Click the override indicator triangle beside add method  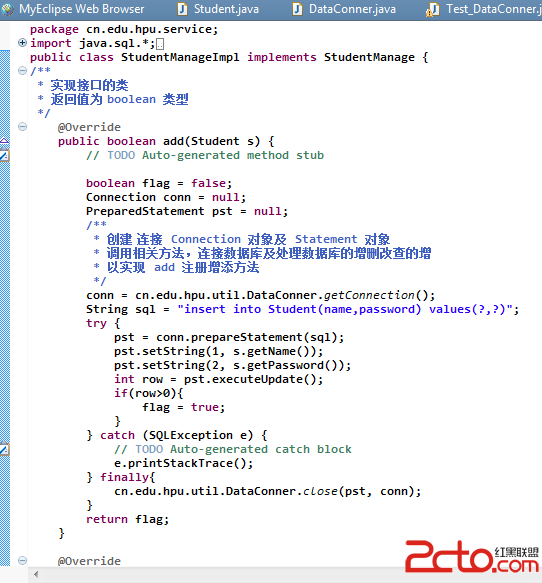4,141
